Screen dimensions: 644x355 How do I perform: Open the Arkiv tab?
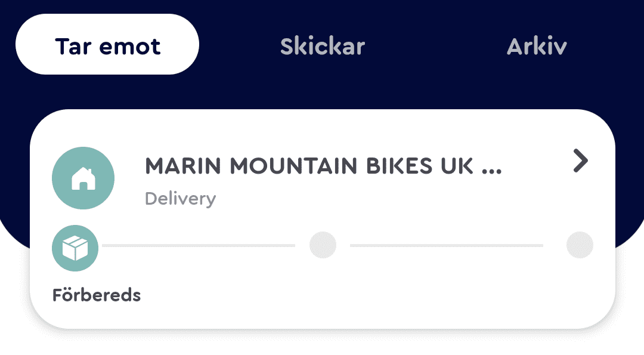tap(537, 46)
